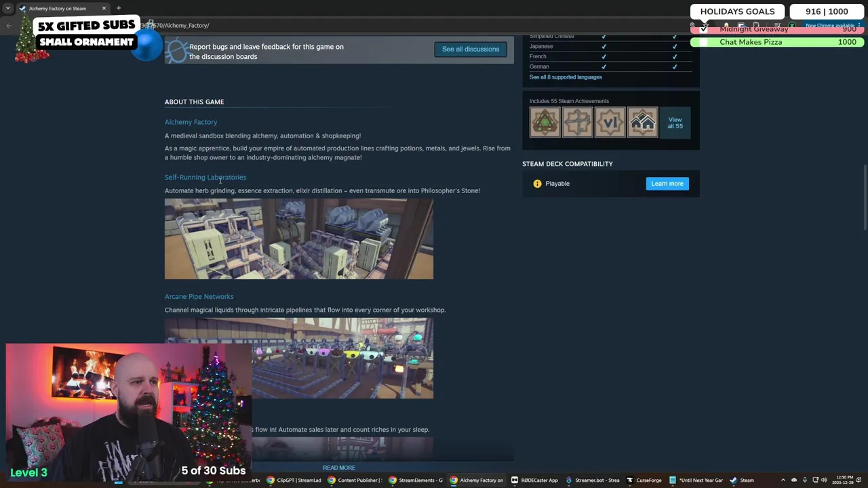Click the Steam Deck Learn more button
868x488 pixels.
coord(667,184)
